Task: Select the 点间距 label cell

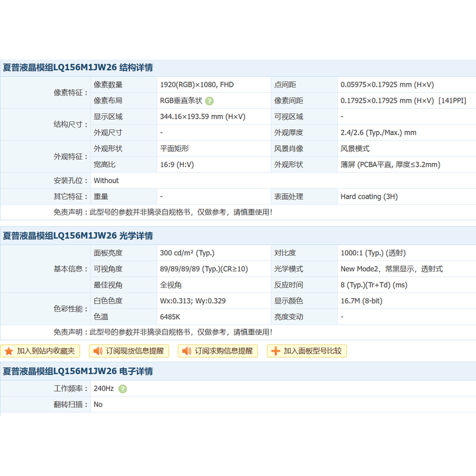Action: 304,84
